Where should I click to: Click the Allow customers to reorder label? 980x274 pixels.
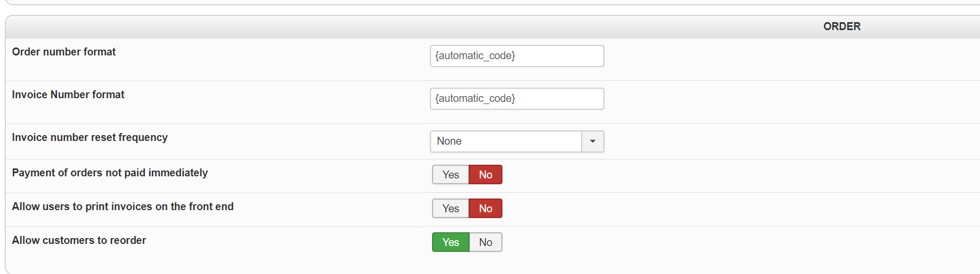point(79,240)
